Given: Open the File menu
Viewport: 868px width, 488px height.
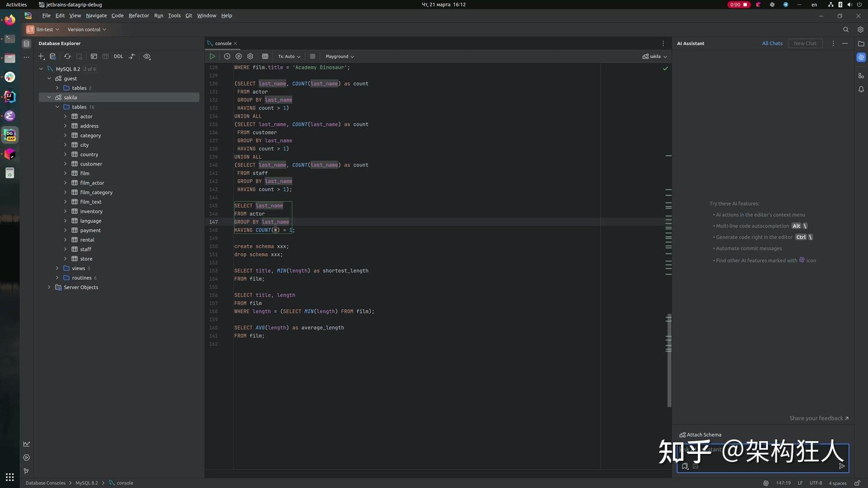Looking at the screenshot, I should coord(46,16).
